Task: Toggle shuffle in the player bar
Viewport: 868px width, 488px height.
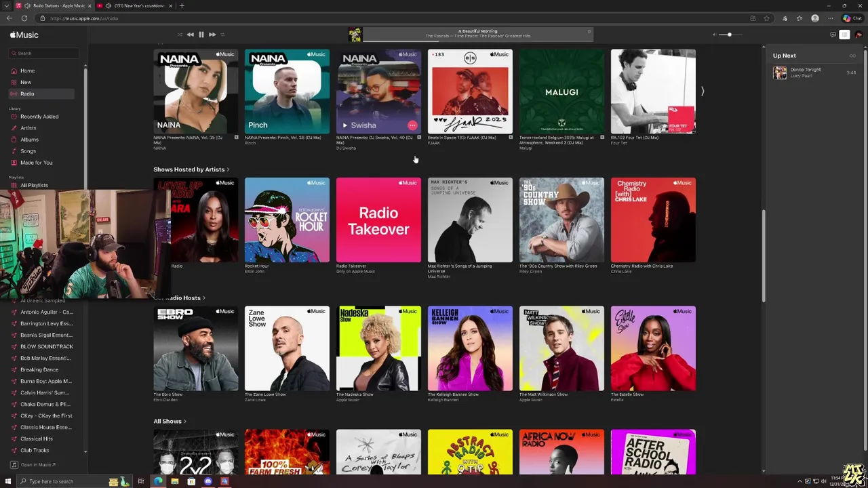Action: (180, 35)
